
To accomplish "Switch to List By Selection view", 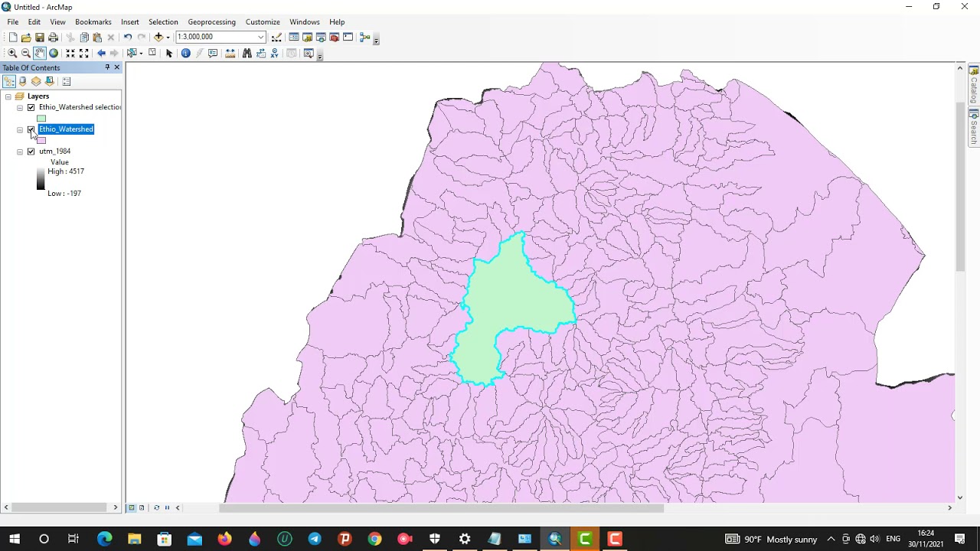I will pyautogui.click(x=50, y=81).
